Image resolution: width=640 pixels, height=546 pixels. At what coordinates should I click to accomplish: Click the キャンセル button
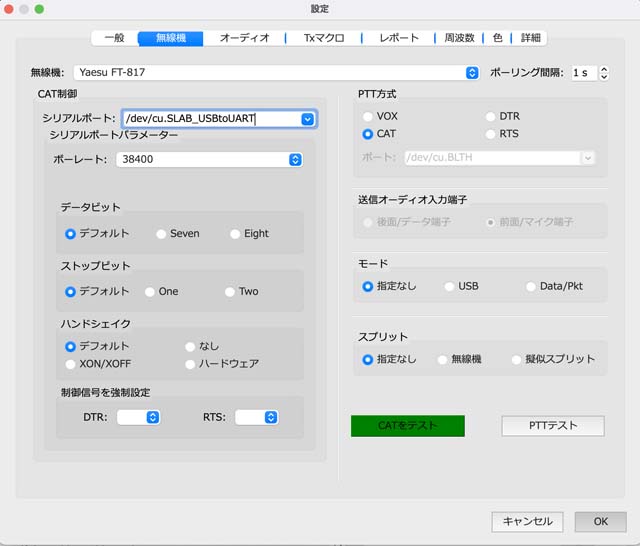pyautogui.click(x=527, y=521)
